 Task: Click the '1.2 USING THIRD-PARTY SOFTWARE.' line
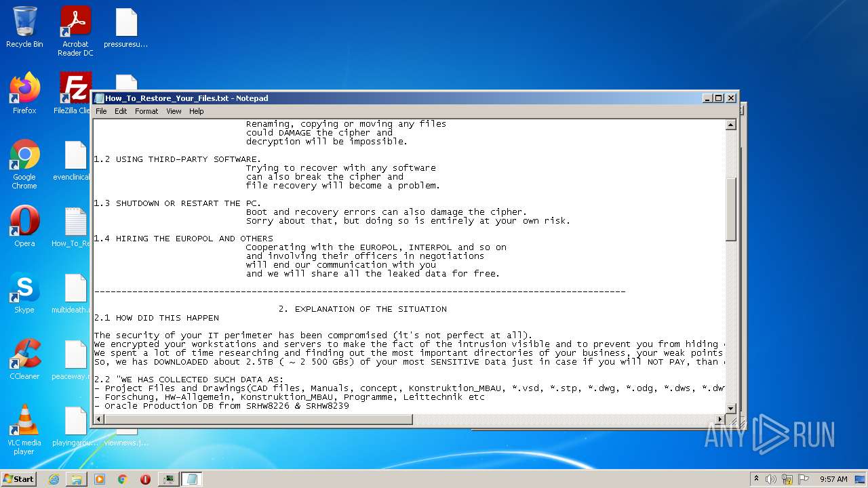177,159
